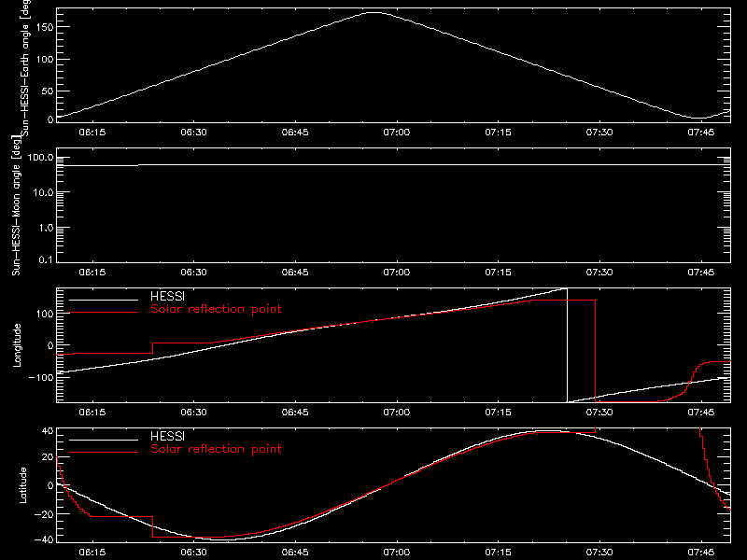The image size is (747, 560).
Task: Click 06:30 time label under Latitude plot
Action: point(193,553)
